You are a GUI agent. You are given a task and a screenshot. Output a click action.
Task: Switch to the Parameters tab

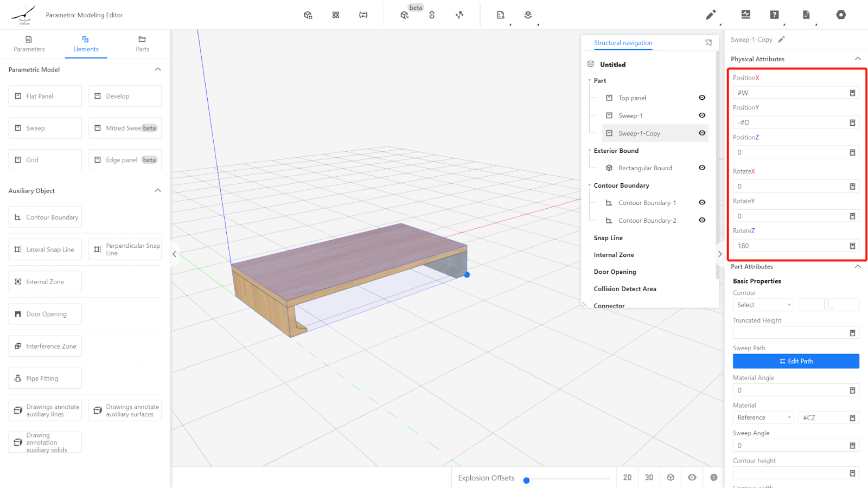(x=29, y=44)
